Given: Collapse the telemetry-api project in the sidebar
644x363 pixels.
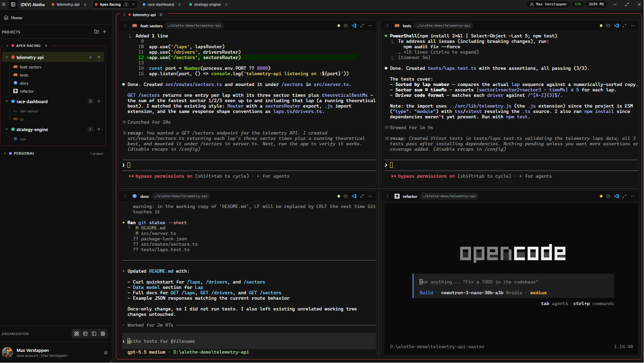Looking at the screenshot, I should coord(7,57).
